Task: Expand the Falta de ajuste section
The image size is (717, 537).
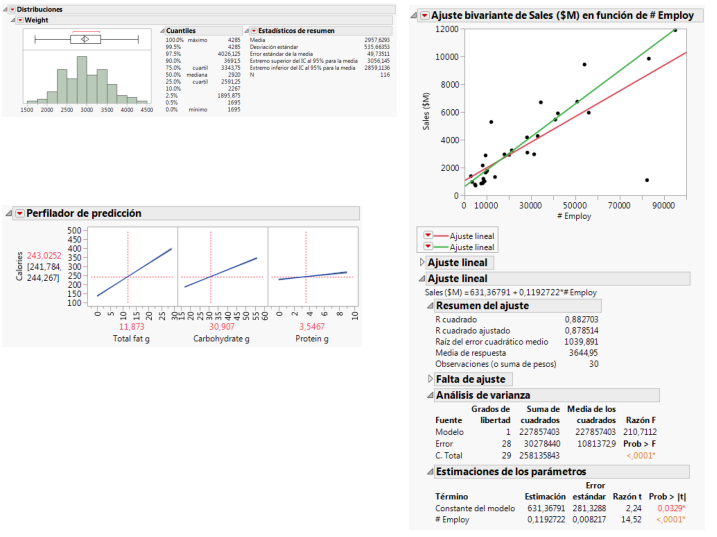Action: click(x=430, y=379)
